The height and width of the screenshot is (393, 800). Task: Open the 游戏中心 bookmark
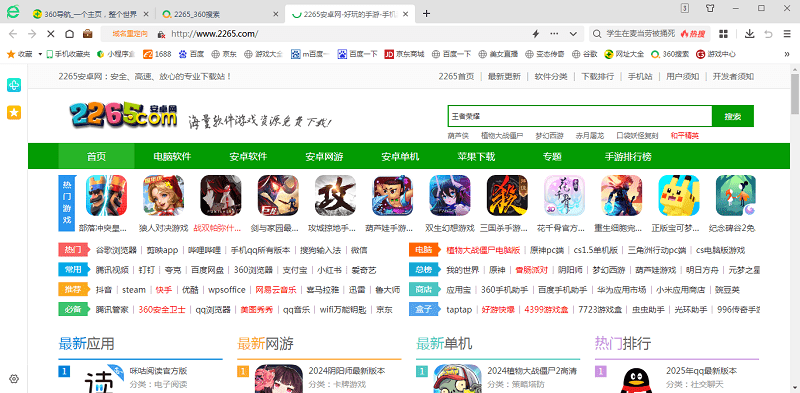(x=716, y=54)
